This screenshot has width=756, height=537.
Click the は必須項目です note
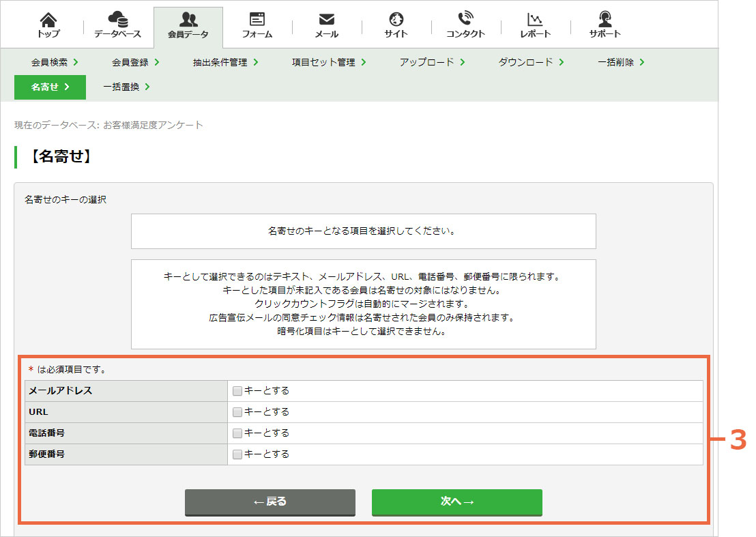[72, 370]
